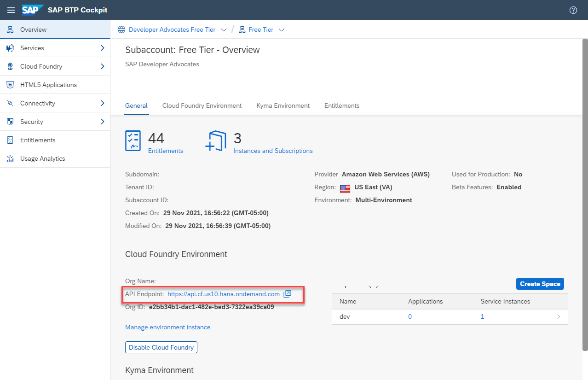Switch to the Kyma Environment tab
The height and width of the screenshot is (380, 588).
pos(282,105)
